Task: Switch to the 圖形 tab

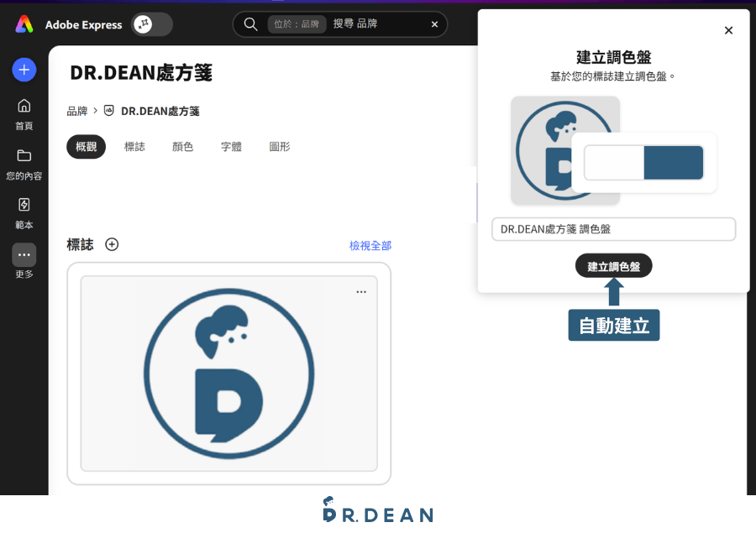Action: point(280,147)
